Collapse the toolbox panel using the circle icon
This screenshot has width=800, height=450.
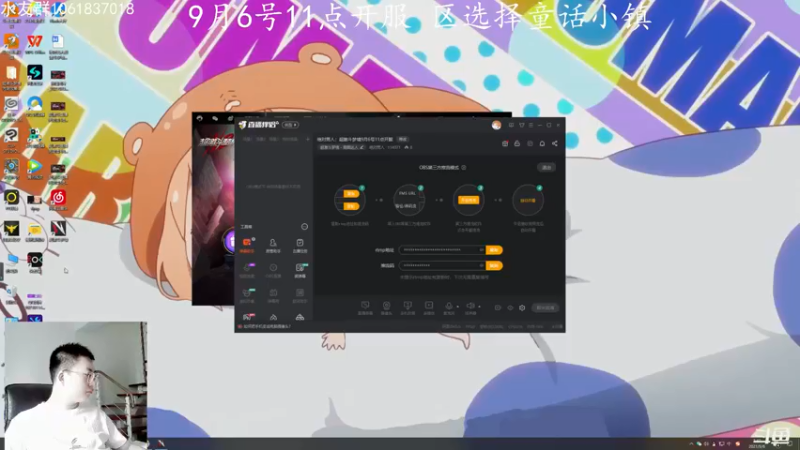tap(305, 227)
